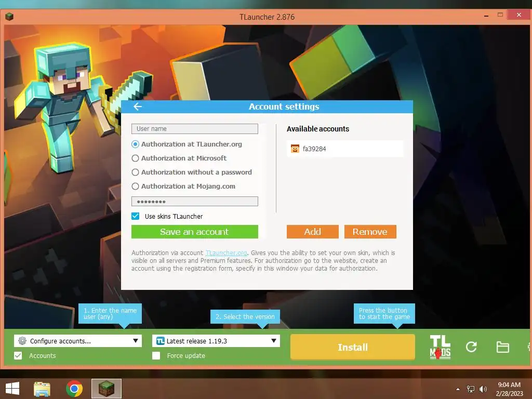Viewport: 532px width, 399px height.
Task: Select the fa39284 account
Action: (345, 149)
